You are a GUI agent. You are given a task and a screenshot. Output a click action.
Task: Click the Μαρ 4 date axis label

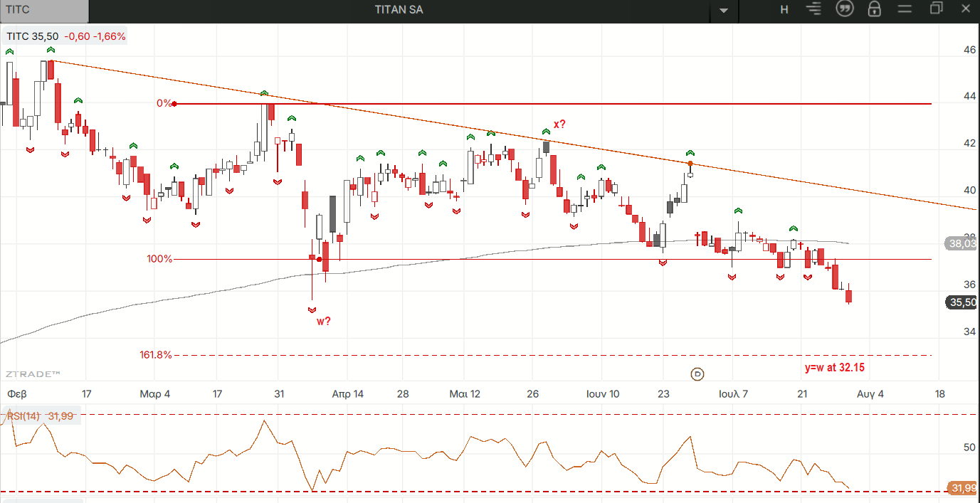tap(155, 393)
